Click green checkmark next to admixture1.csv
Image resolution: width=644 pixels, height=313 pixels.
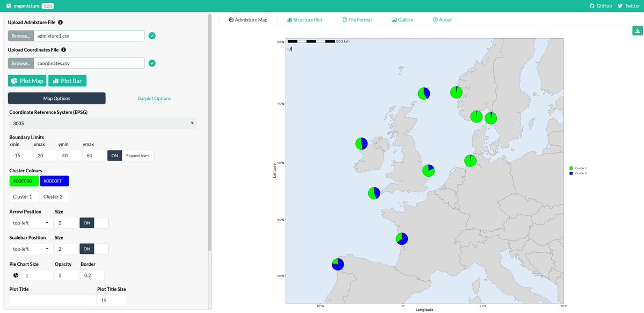[152, 36]
